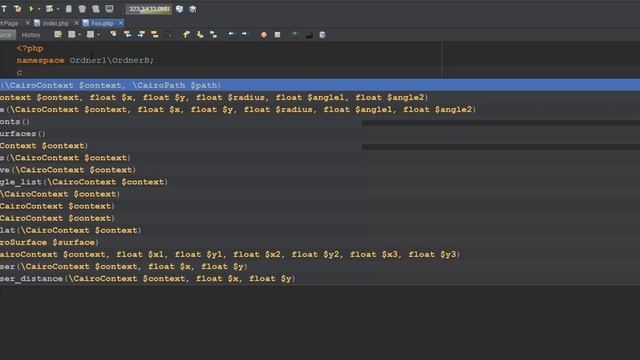Click the Last Edit icon next to History
The width and height of the screenshot is (640, 360).
tap(58, 35)
